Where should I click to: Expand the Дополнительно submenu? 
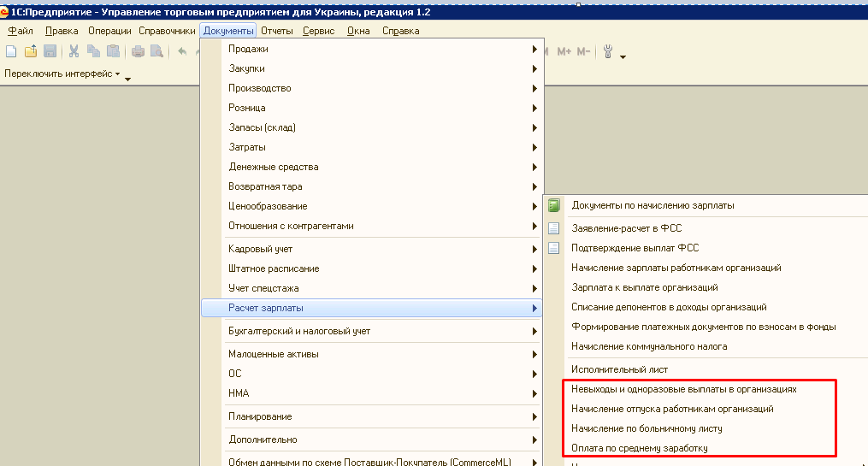(x=372, y=440)
